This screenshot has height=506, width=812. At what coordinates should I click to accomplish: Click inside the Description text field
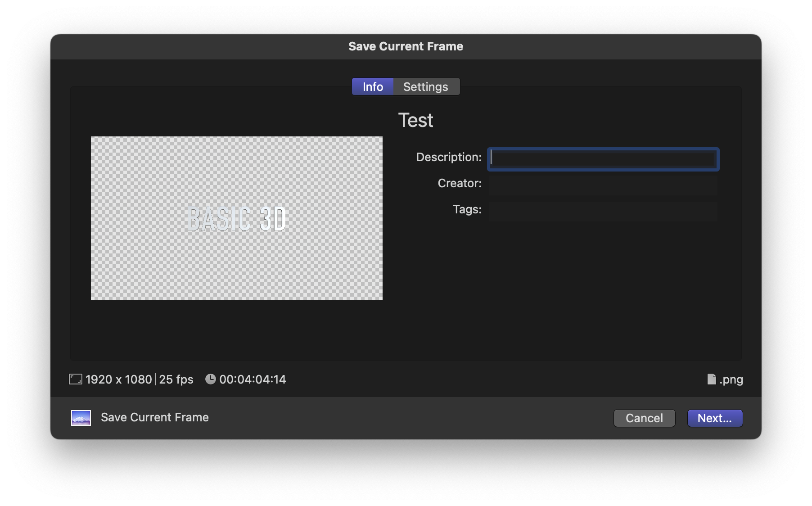click(x=603, y=159)
